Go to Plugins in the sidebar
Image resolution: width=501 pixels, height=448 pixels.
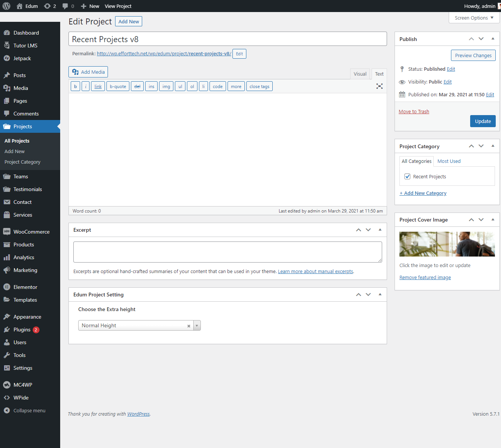(x=22, y=330)
